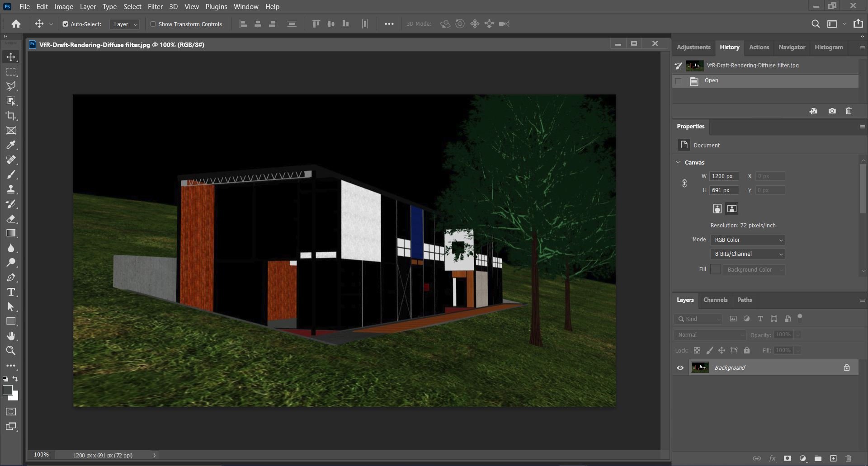The image size is (868, 466).
Task: Switch to the Channels tab
Action: tap(715, 300)
